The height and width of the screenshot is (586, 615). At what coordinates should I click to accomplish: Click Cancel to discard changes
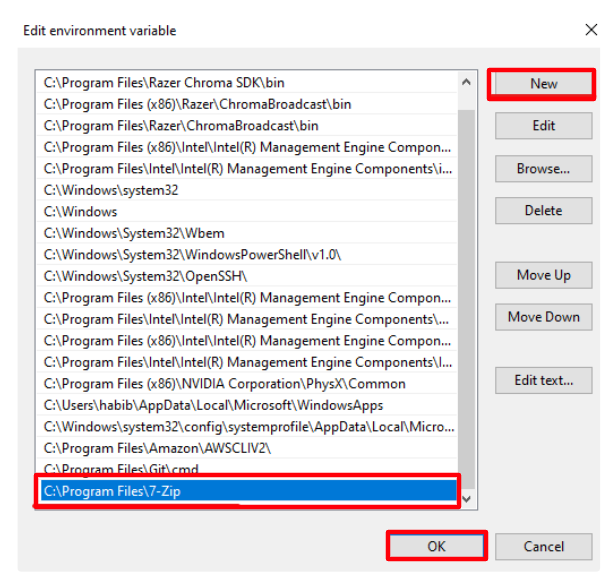pos(543,547)
